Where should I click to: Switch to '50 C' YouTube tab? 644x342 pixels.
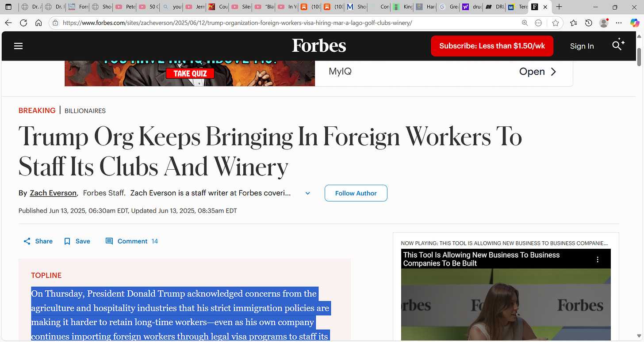(x=148, y=7)
